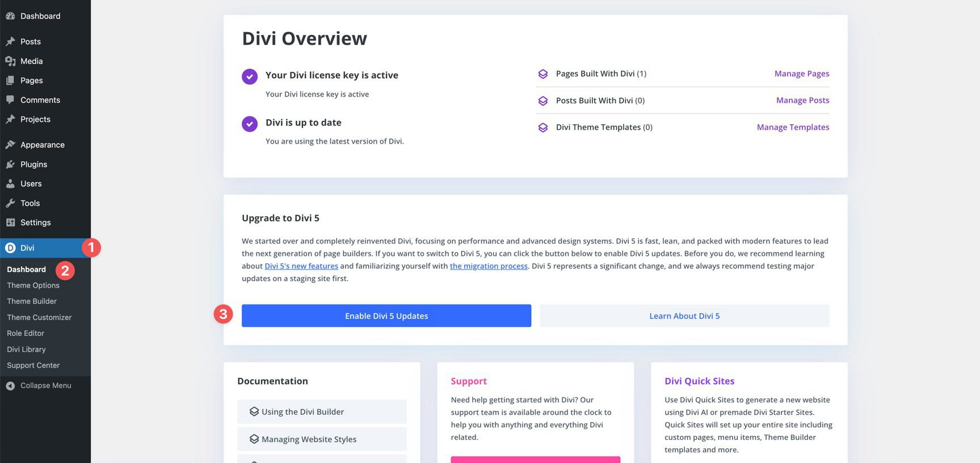Open the Posts menu
Screen dimensions: 980x463
click(45, 41)
